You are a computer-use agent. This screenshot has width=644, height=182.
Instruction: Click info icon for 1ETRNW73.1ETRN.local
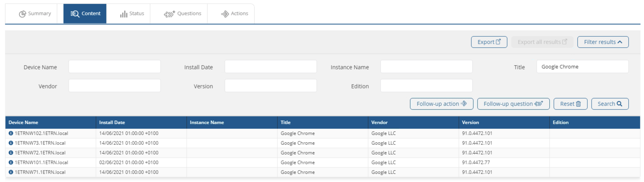click(11, 143)
